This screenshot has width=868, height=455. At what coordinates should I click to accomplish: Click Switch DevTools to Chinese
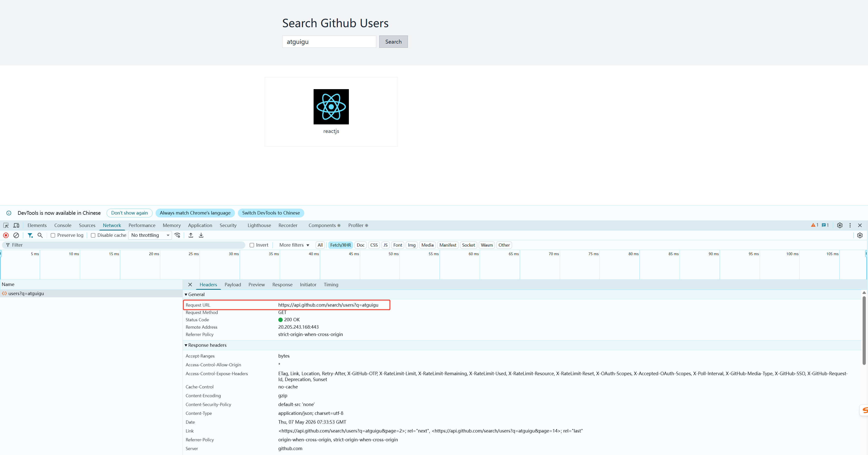(271, 213)
